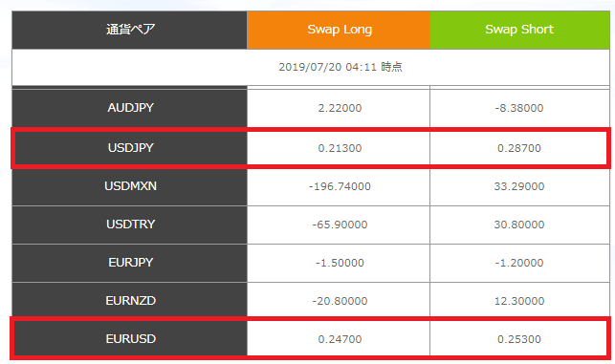
Task: Click AUDJPY swap short value -8.38000
Action: (x=519, y=108)
